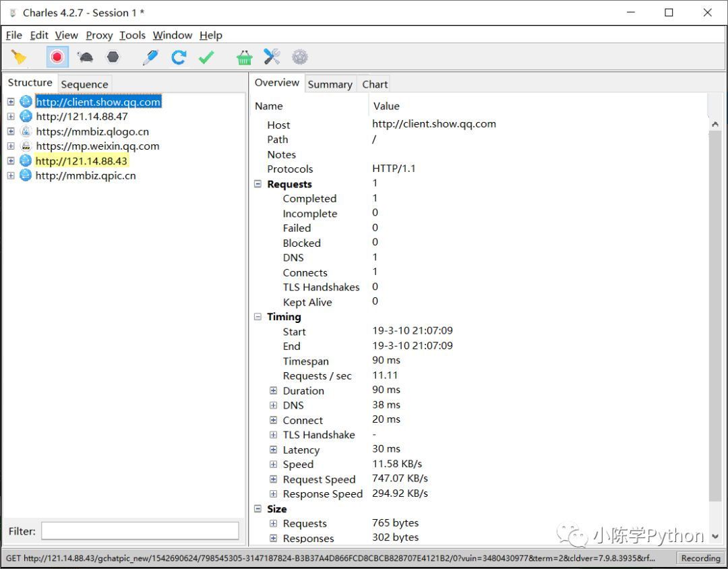This screenshot has width=728, height=569.
Task: Collapse the Requests section in Overview
Action: tap(257, 184)
